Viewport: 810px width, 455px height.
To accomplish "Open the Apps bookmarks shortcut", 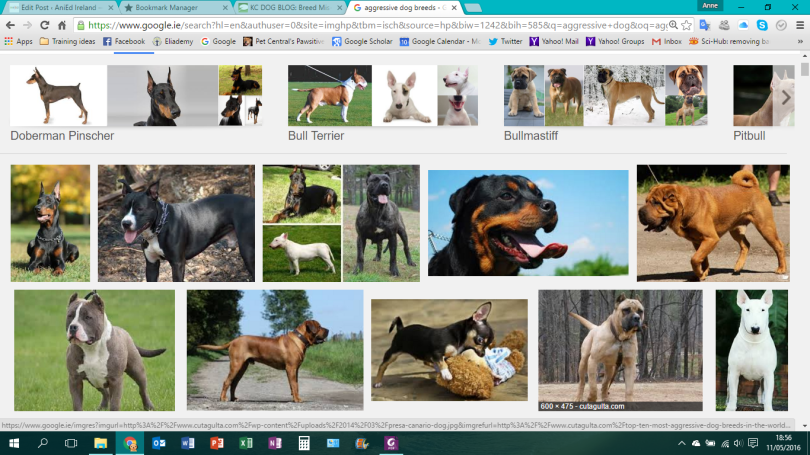I will 18,42.
